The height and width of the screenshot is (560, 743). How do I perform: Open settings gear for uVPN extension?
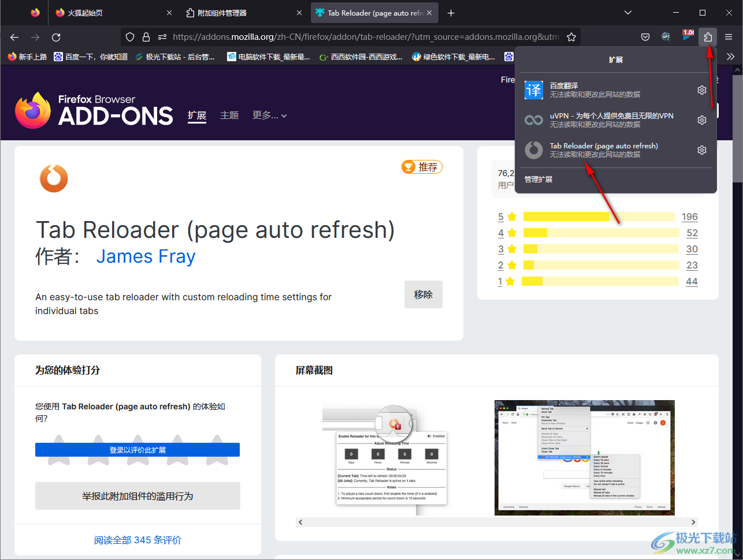(702, 120)
